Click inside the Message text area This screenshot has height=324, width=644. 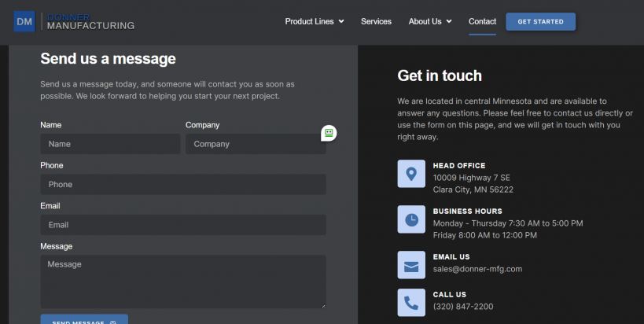pos(182,281)
